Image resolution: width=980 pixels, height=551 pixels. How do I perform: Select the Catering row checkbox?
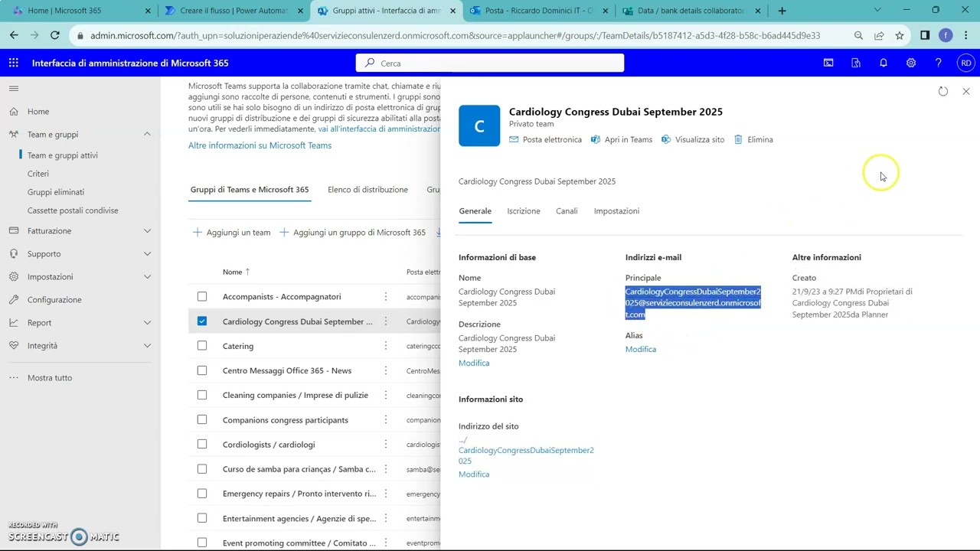pos(202,346)
